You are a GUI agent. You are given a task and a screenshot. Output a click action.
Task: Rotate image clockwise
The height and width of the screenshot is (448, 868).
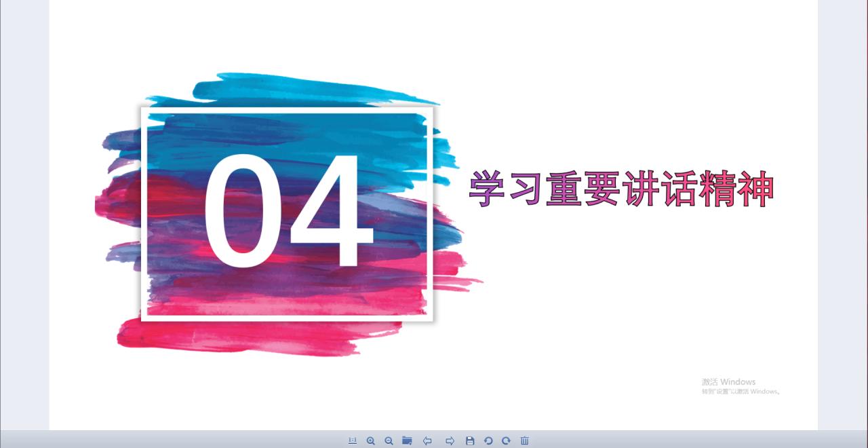pos(506,441)
